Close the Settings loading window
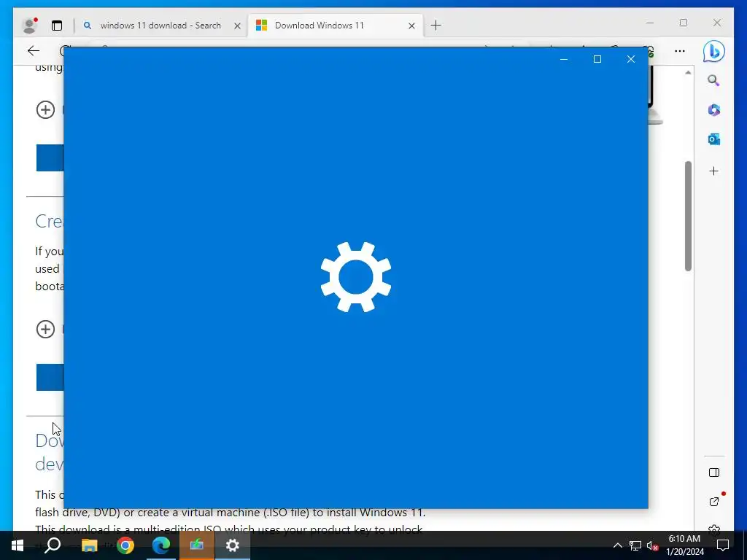Image resolution: width=747 pixels, height=560 pixels. 631,59
